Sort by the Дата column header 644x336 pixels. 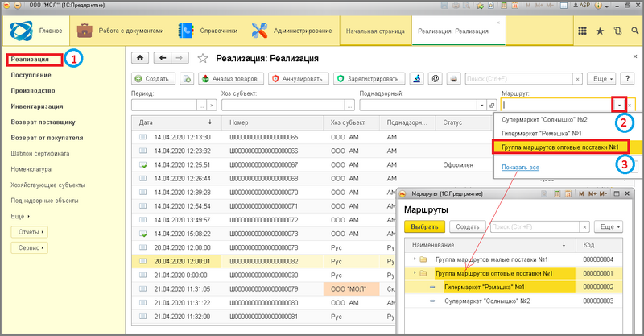click(x=176, y=122)
